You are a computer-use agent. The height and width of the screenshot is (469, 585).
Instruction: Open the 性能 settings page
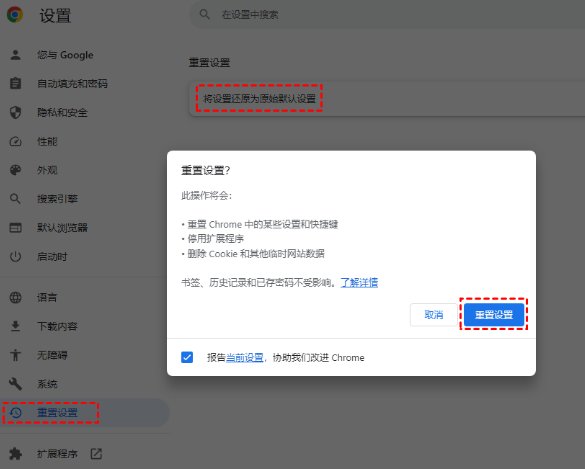pos(47,141)
